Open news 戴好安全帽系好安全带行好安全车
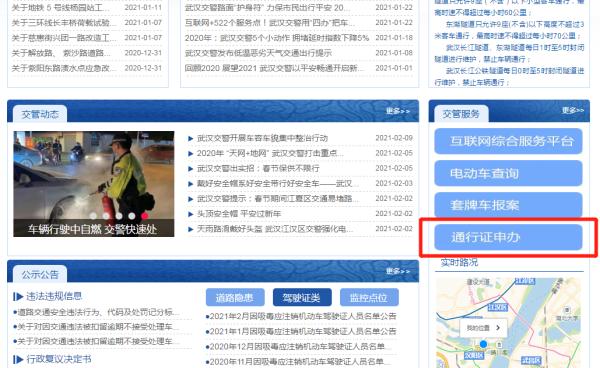The width and height of the screenshot is (600, 368). pyautogui.click(x=278, y=184)
